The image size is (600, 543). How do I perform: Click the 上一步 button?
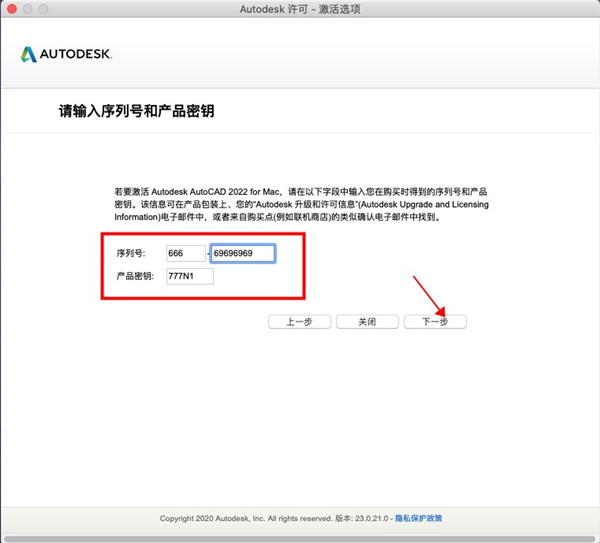coord(299,321)
